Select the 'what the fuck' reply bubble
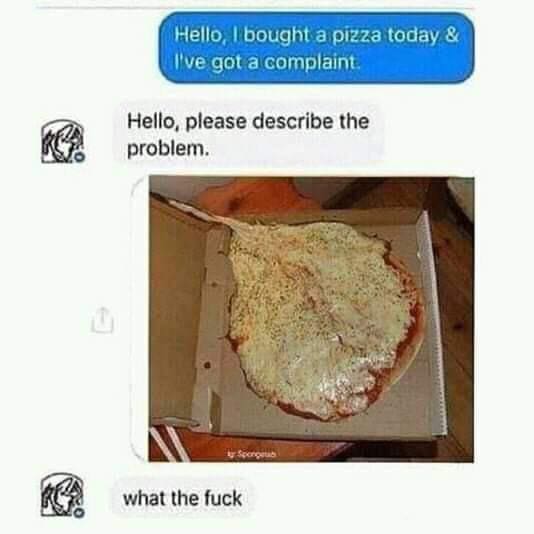Screen dimensions: 534x534 pos(183,498)
